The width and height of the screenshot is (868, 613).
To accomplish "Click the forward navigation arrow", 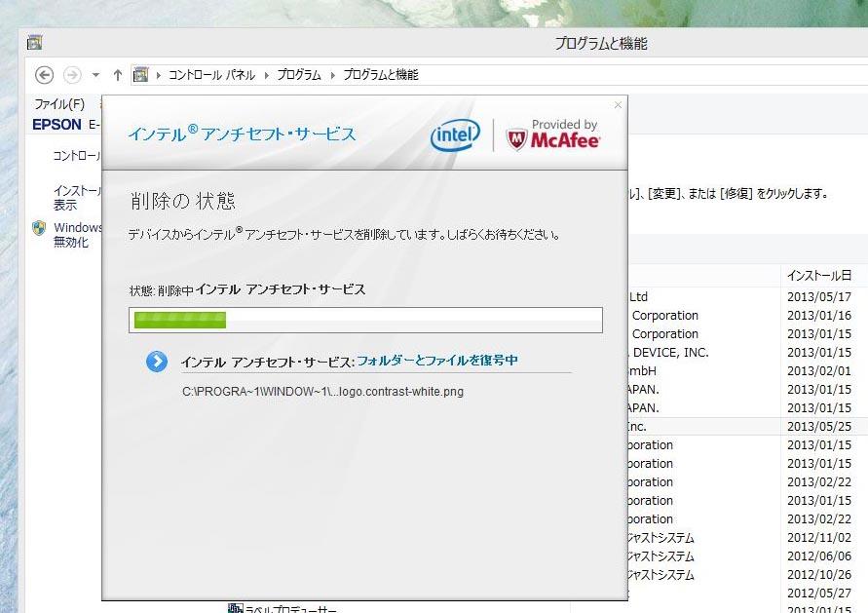I will click(x=72, y=75).
